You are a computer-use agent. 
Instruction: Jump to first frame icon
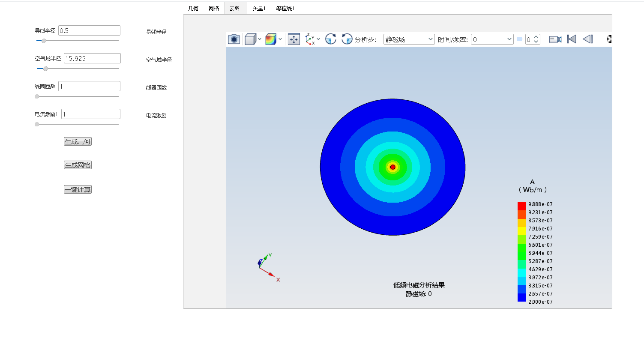click(x=572, y=39)
